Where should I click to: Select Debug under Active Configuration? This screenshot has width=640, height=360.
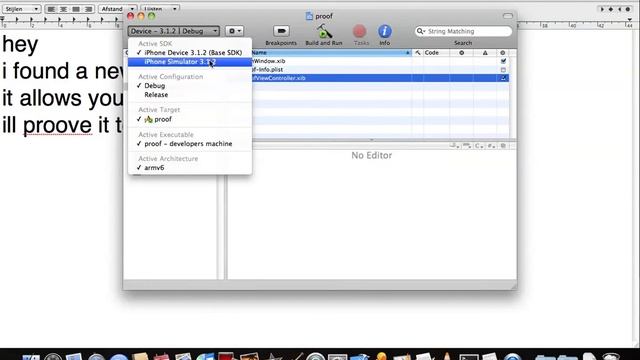190,86
